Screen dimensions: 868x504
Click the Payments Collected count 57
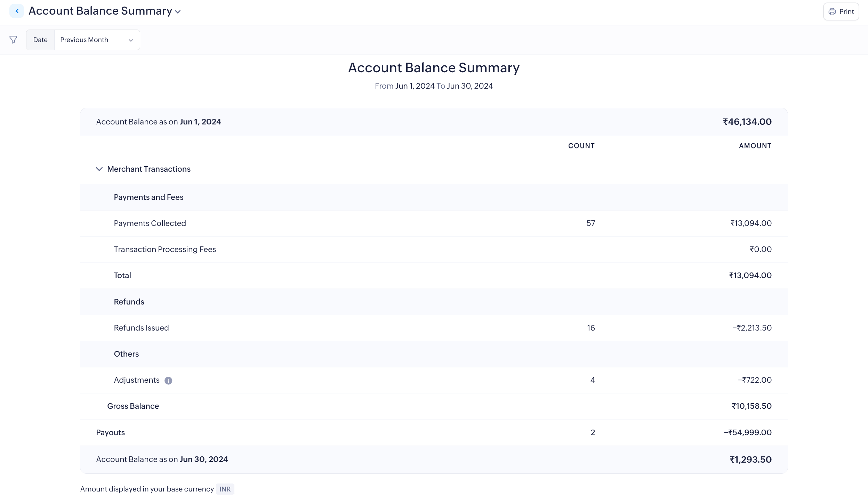590,223
